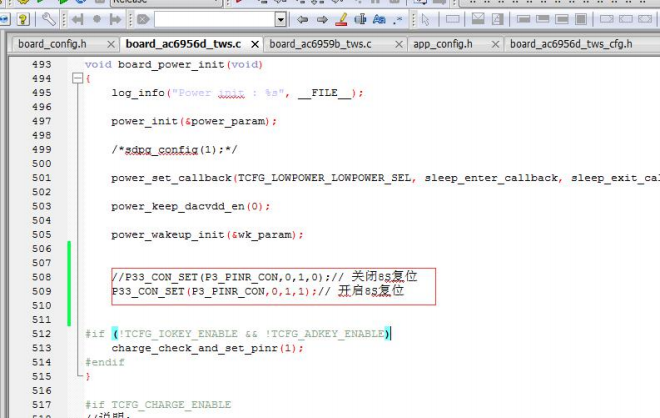Click the sleep_enter_callback argument
This screenshot has width=660, height=418.
[491, 178]
